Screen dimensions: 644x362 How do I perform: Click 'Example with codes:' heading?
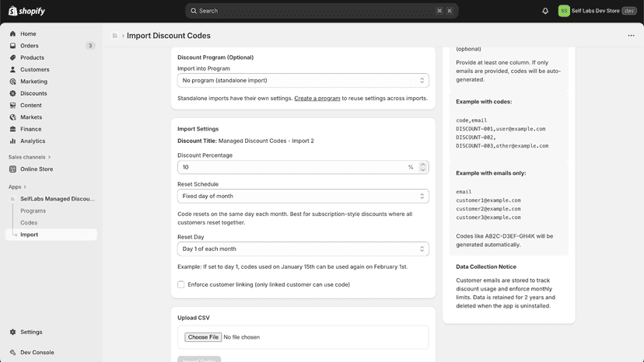tap(484, 102)
